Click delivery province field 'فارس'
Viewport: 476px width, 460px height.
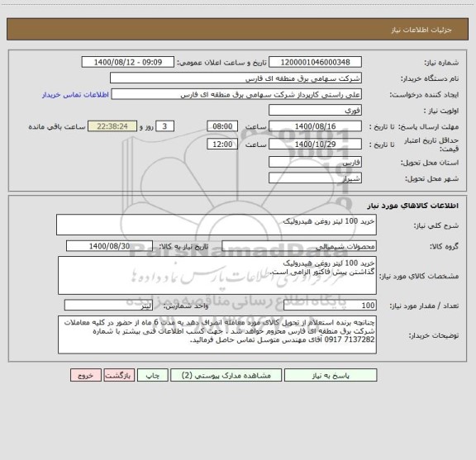[315, 162]
